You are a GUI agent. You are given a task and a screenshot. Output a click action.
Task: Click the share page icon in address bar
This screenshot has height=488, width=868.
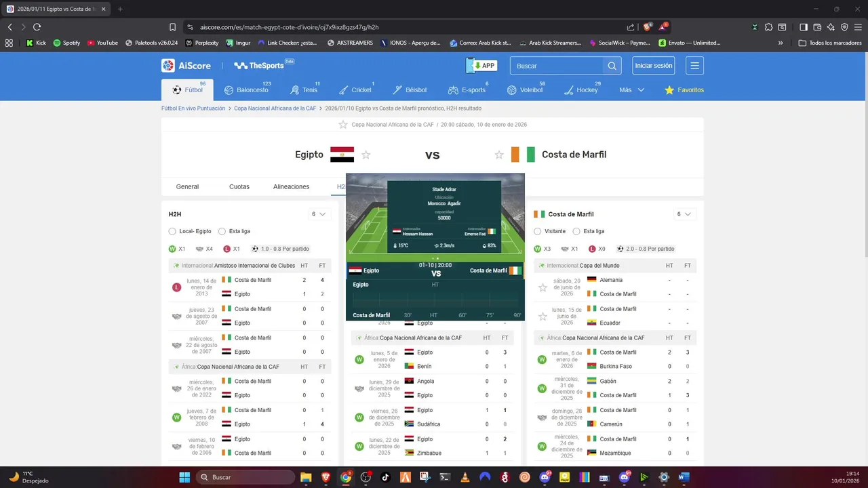click(631, 27)
